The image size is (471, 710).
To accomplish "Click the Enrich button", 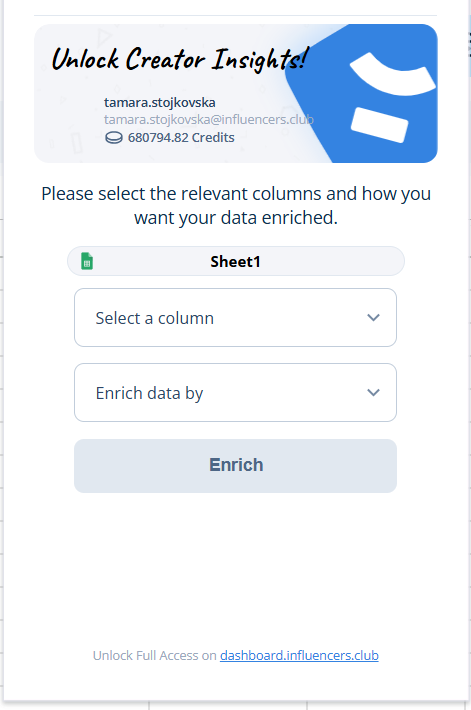I will click(236, 465).
